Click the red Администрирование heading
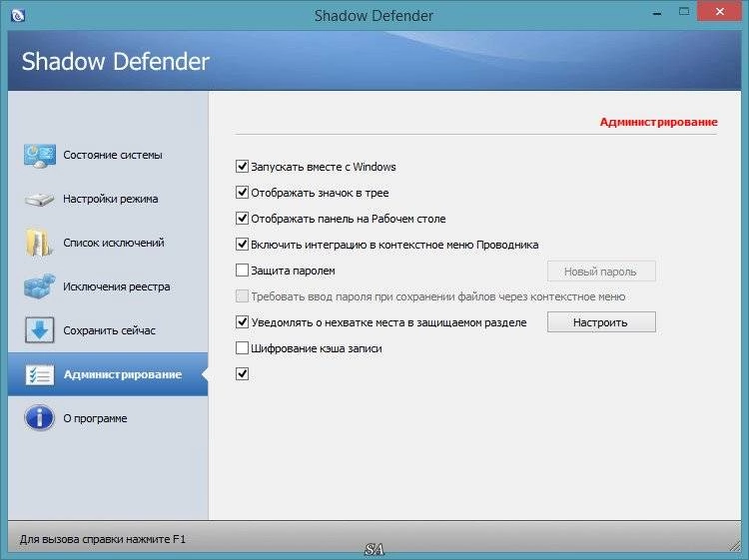This screenshot has width=749, height=560. 659,122
